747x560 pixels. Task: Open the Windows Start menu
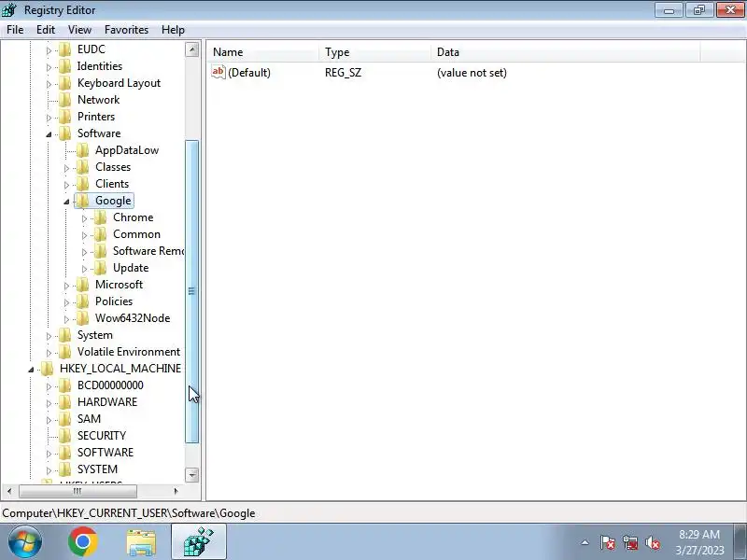tap(24, 541)
